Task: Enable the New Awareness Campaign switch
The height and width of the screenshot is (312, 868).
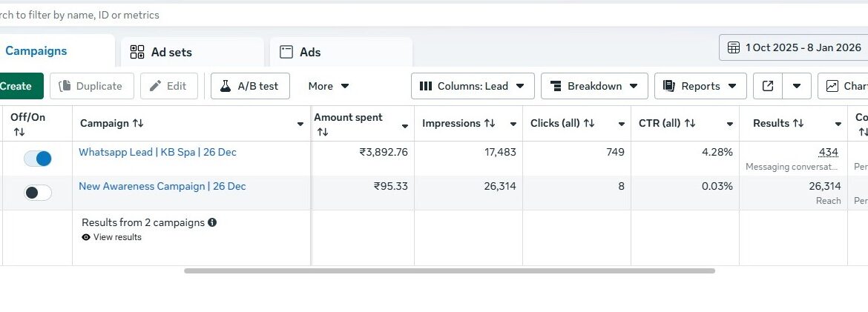Action: [38, 193]
